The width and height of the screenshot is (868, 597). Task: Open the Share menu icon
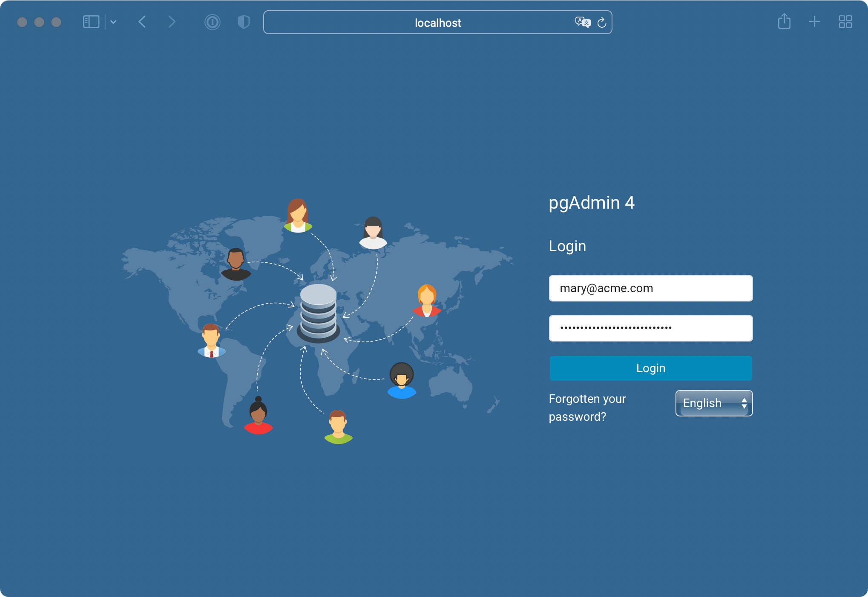784,22
